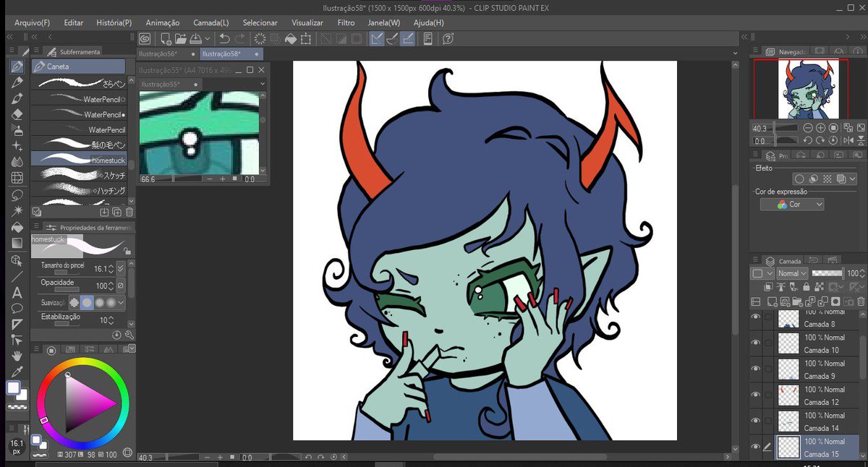
Task: Click the Save icon in the toolbar
Action: 195,38
